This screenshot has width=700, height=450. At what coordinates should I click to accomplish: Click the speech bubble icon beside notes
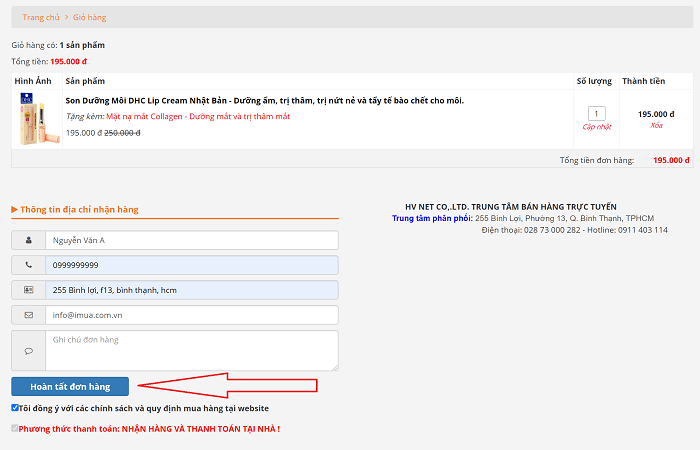coord(29,351)
